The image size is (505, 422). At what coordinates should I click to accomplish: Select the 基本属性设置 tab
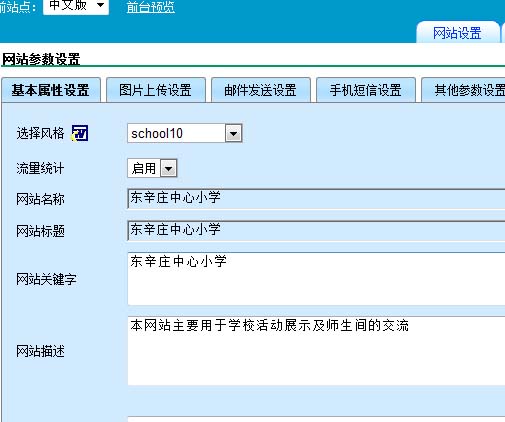tap(51, 90)
